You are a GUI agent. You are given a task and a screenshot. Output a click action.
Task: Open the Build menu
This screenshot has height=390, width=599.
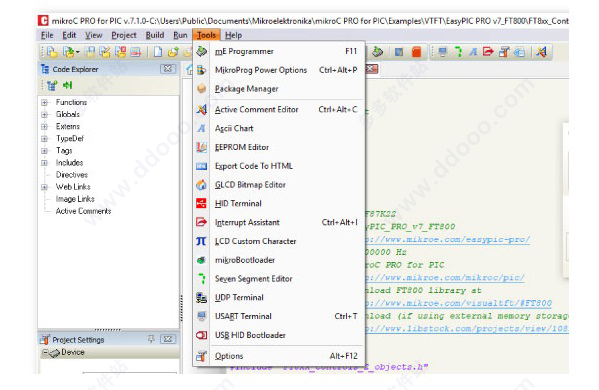(155, 35)
